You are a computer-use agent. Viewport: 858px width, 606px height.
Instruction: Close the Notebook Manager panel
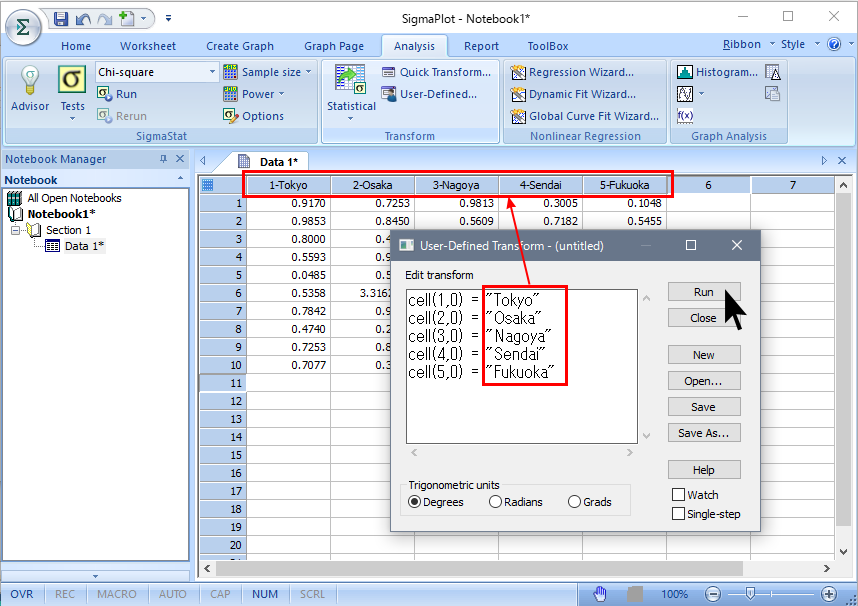pos(179,159)
